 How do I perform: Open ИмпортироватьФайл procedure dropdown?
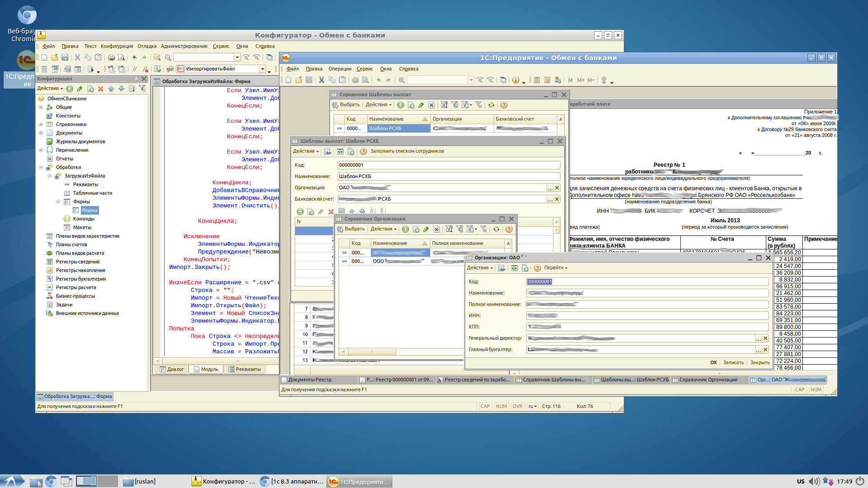(263, 69)
